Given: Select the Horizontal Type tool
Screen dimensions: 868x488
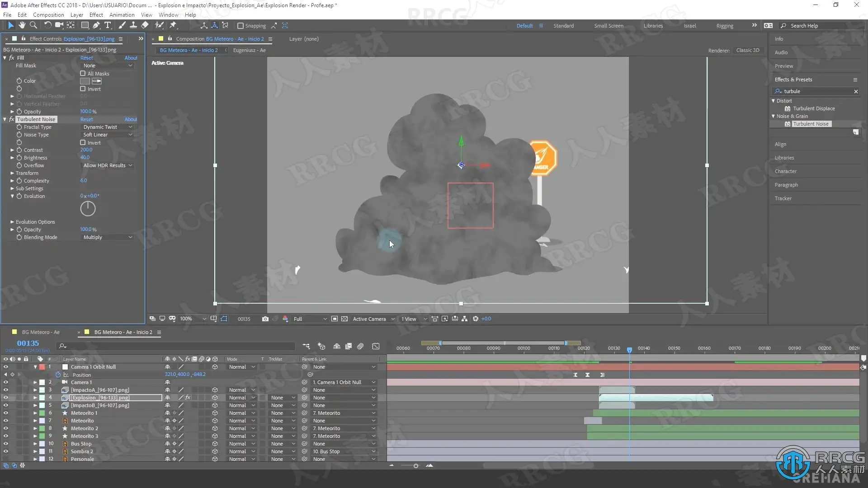Looking at the screenshot, I should [x=108, y=25].
